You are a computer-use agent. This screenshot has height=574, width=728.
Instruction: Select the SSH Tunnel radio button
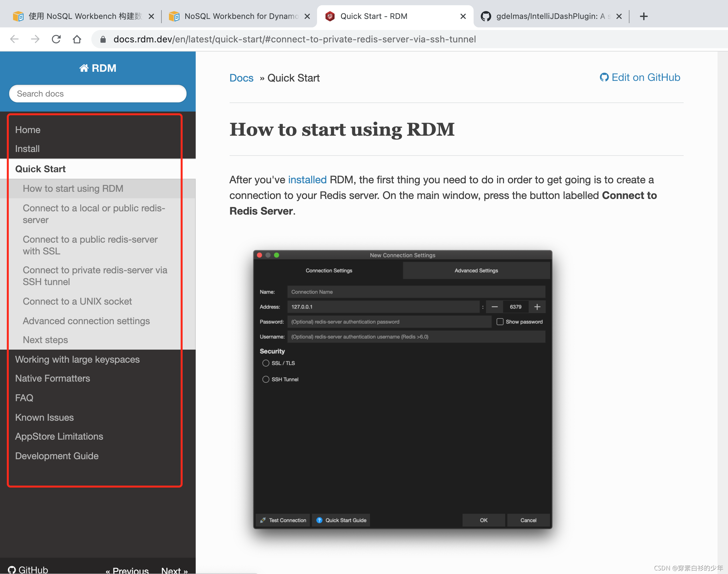click(265, 379)
